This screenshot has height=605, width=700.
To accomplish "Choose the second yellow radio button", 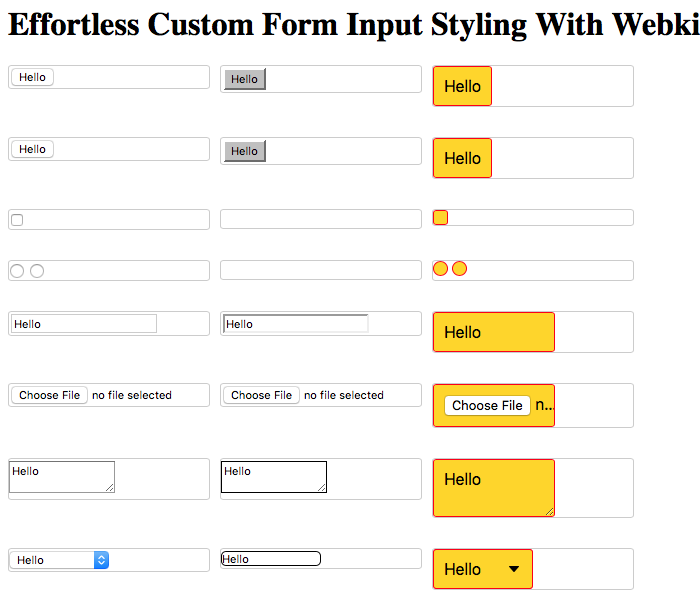I will 459,268.
